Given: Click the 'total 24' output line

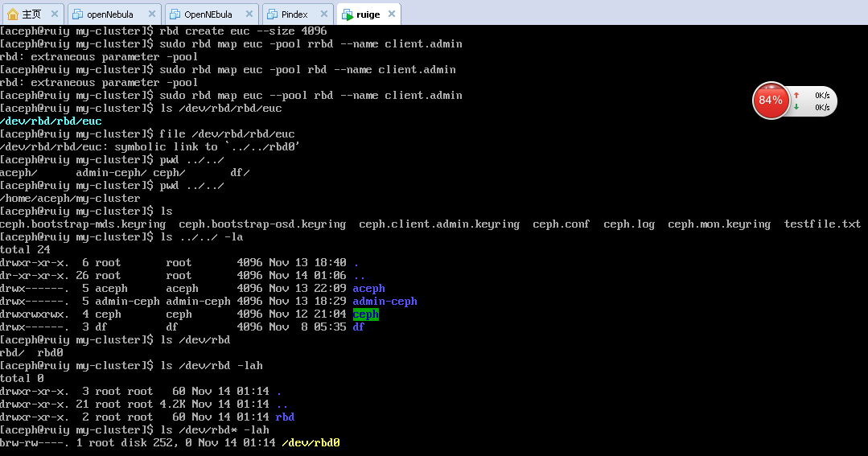Looking at the screenshot, I should click(x=26, y=250).
